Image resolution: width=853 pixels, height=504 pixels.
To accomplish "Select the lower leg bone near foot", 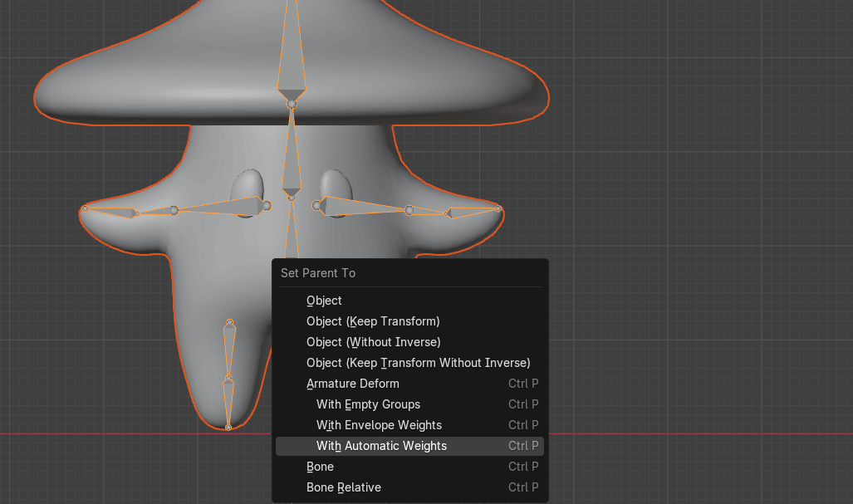I will (x=228, y=403).
